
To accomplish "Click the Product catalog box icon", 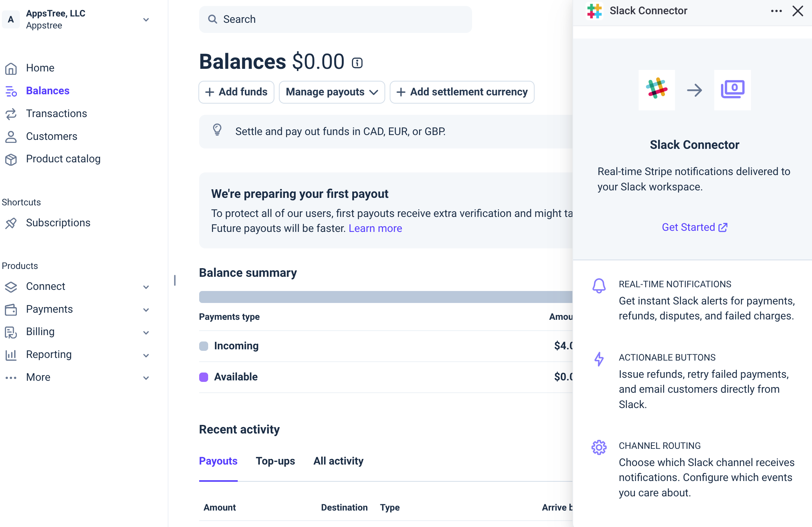I will [x=11, y=159].
